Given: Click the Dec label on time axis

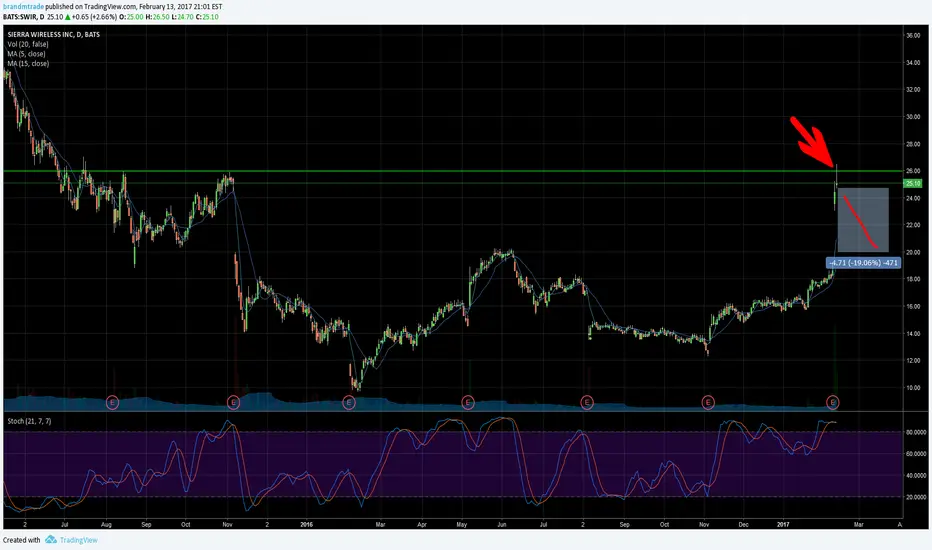Looking at the screenshot, I should [743, 524].
